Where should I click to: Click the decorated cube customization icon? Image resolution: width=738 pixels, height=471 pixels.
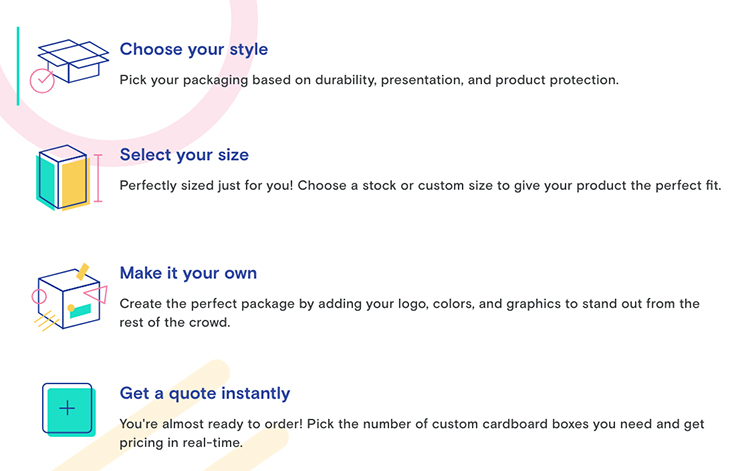[x=70, y=297]
